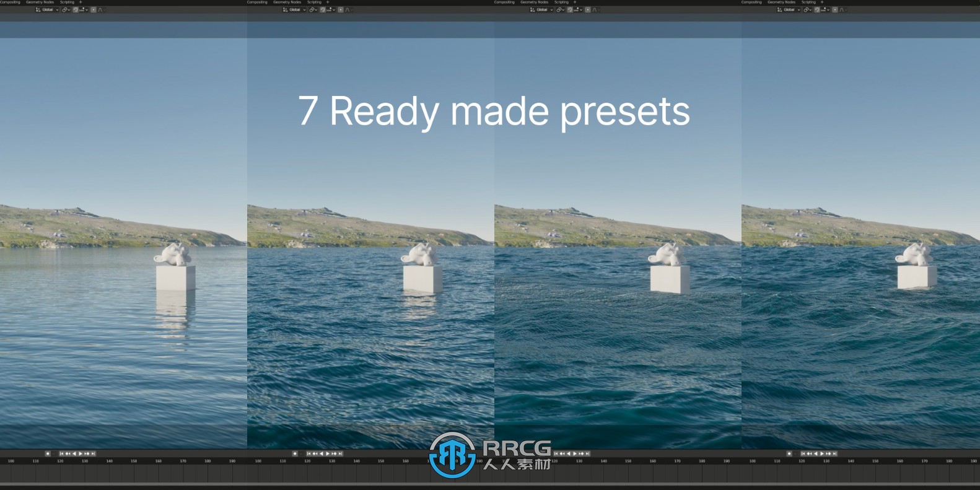Play the animation in the second panel
Image resolution: width=980 pixels, height=490 pixels.
328,453
